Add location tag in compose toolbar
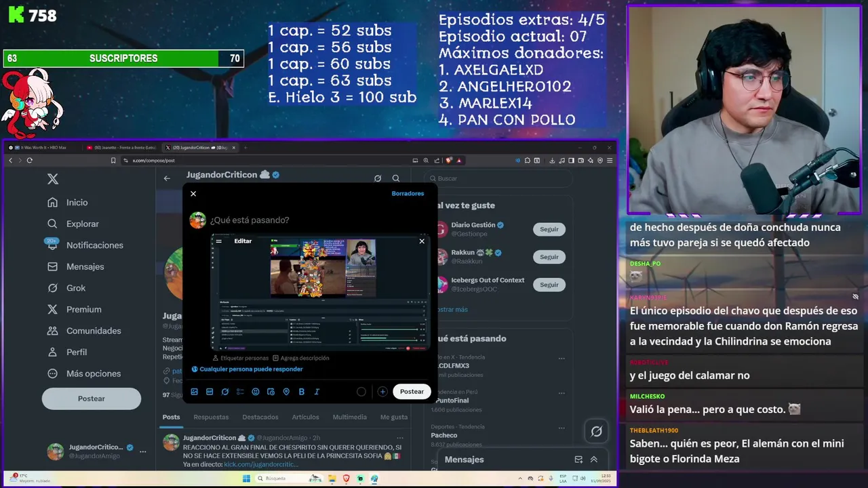The width and height of the screenshot is (868, 488). pyautogui.click(x=286, y=392)
